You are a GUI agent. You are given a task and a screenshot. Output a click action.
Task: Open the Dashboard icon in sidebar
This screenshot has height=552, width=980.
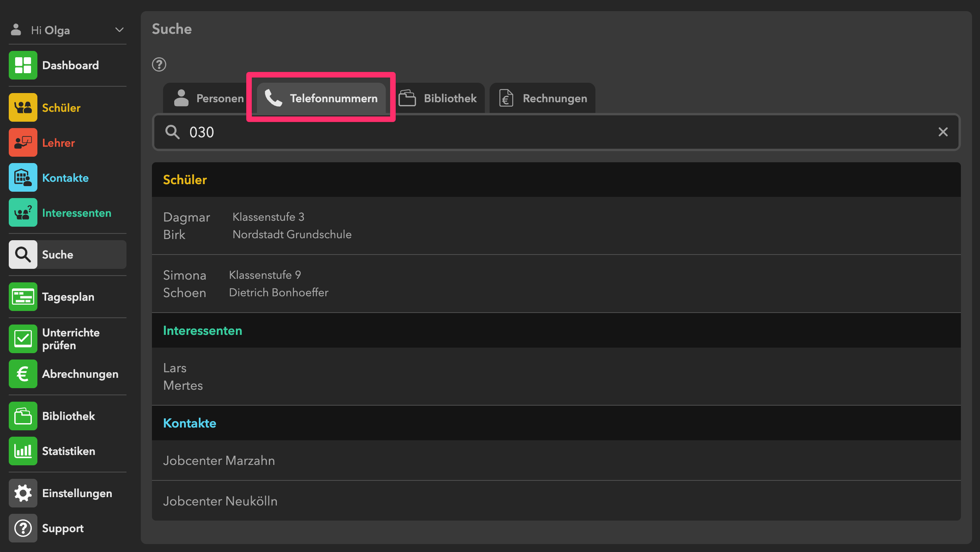point(23,65)
